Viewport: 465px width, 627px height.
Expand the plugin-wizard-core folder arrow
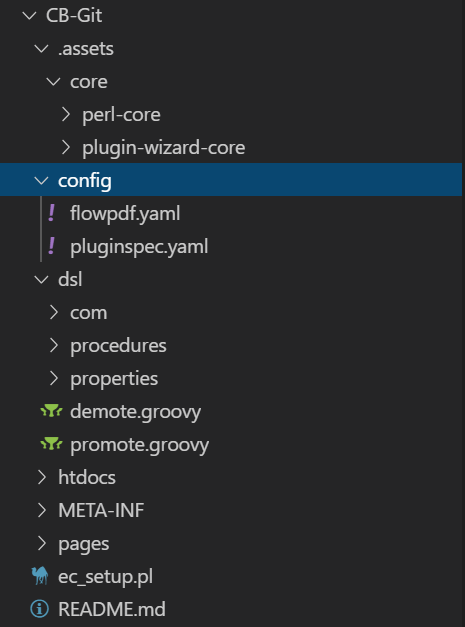click(66, 147)
